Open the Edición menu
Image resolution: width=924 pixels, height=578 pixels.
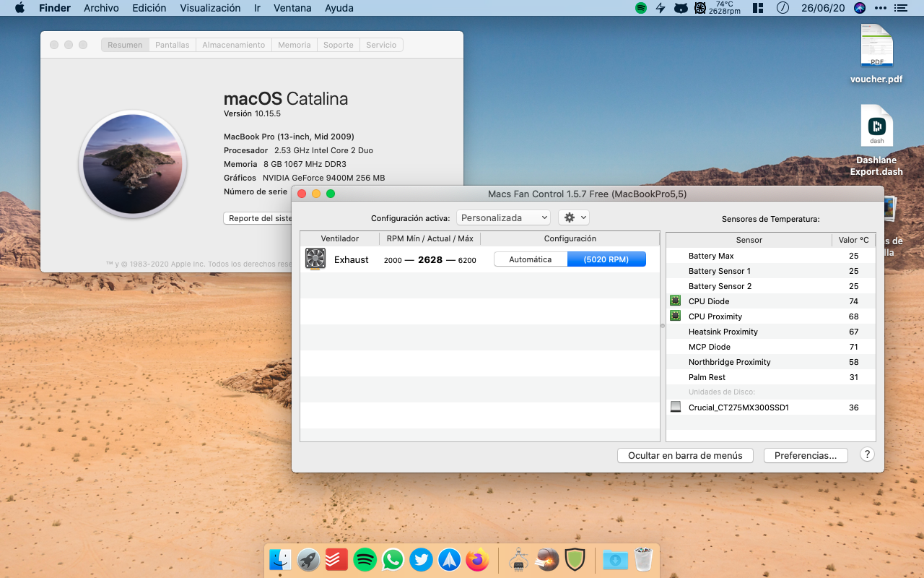coord(149,8)
